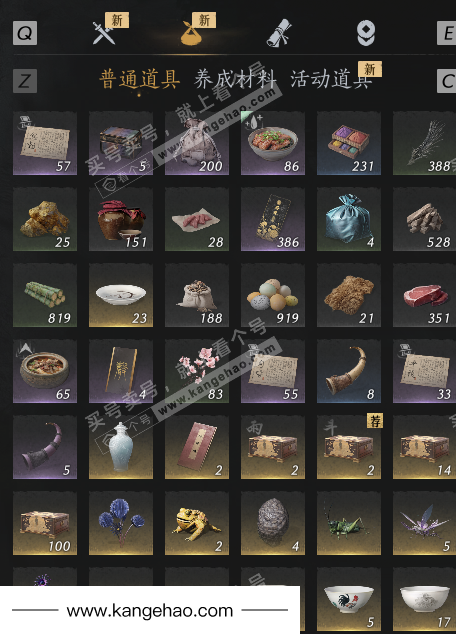This screenshot has width=456, height=634.
Task: Select the gold ore item with 25
Action: click(x=45, y=219)
